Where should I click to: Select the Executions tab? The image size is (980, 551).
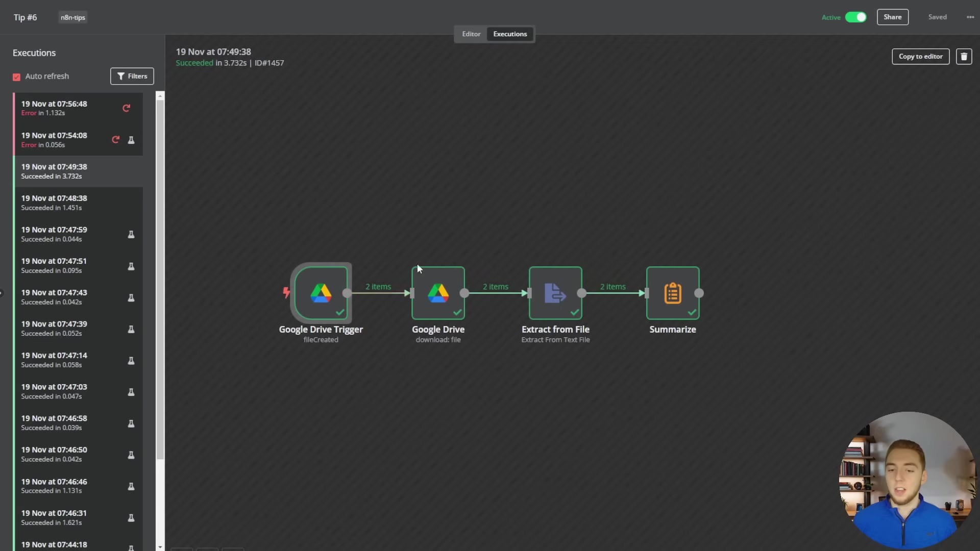[510, 34]
